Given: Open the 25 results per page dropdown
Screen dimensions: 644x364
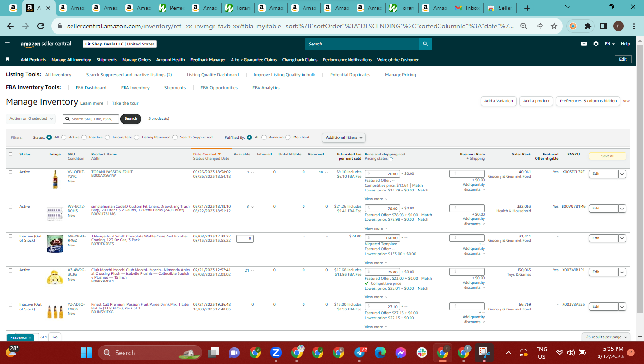Looking at the screenshot, I should click(x=607, y=337).
